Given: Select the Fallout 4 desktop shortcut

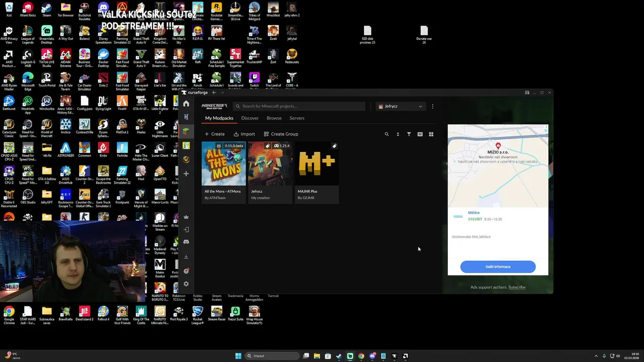Looking at the screenshot, I should [x=103, y=314].
